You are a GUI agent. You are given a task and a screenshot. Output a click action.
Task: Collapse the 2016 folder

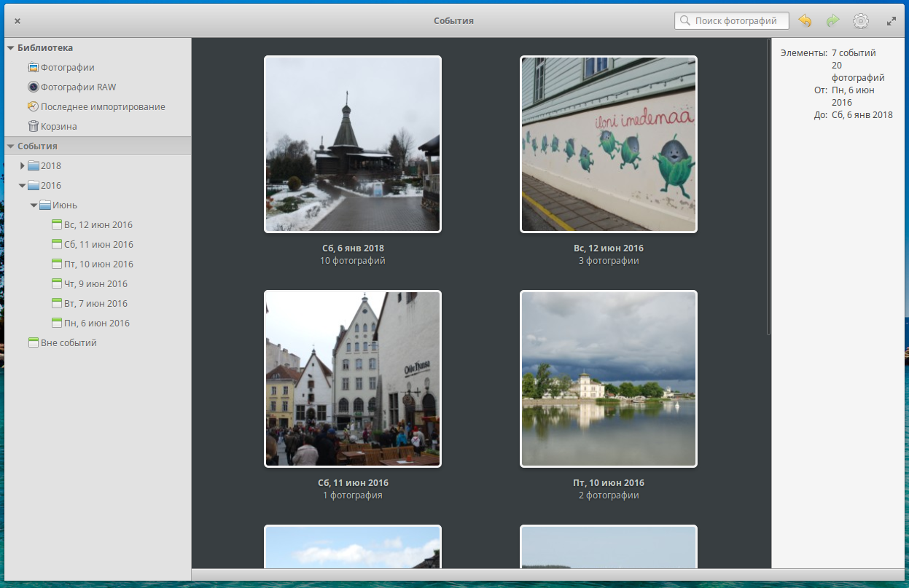coord(22,186)
